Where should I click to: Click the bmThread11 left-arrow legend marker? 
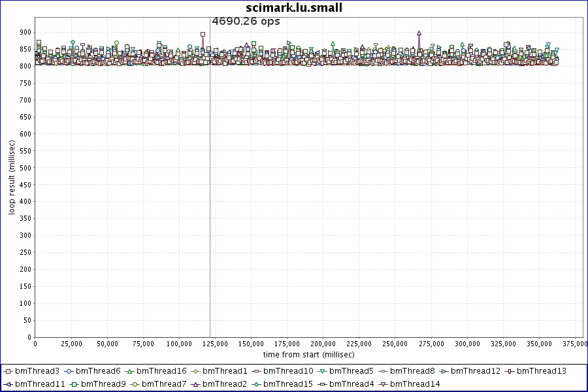8,384
